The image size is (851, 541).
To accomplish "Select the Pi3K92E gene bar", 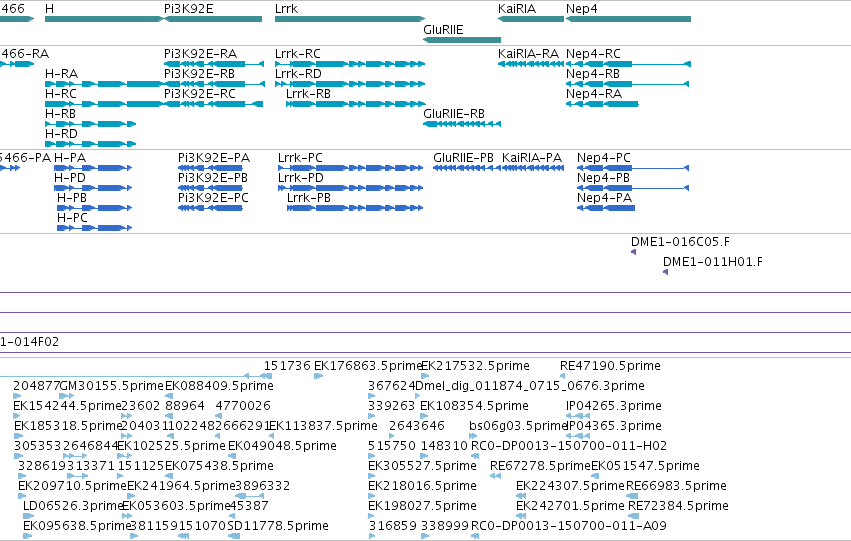I will (213, 19).
